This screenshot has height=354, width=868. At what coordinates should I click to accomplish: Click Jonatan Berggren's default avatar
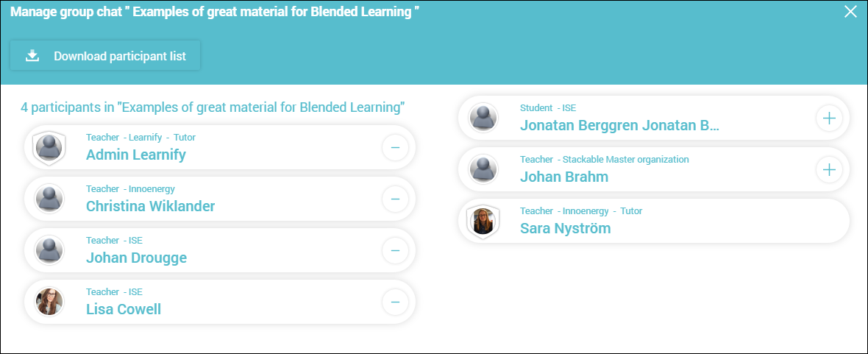coord(483,118)
